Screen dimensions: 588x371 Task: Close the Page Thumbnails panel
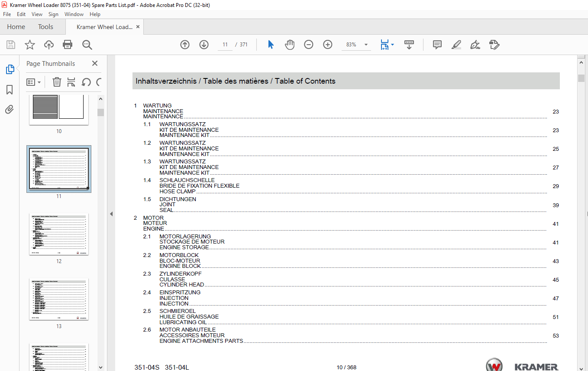pos(95,63)
